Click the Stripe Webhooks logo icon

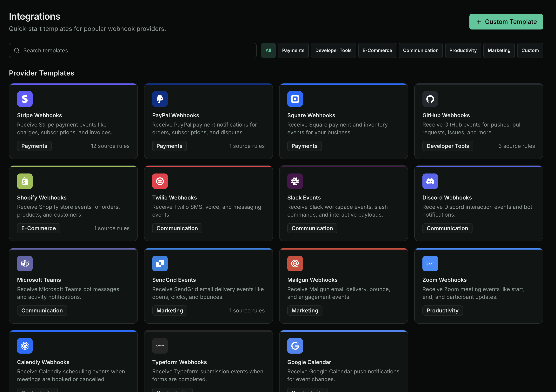click(24, 99)
